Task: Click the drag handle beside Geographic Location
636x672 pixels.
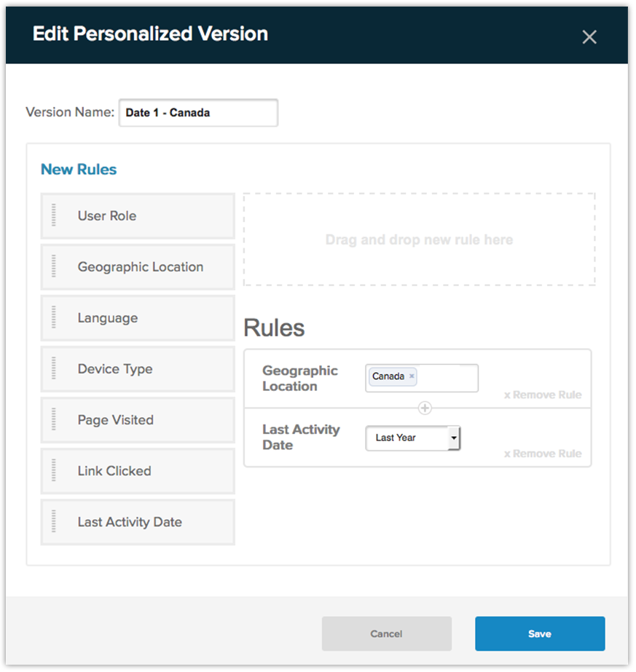Action: [x=54, y=266]
